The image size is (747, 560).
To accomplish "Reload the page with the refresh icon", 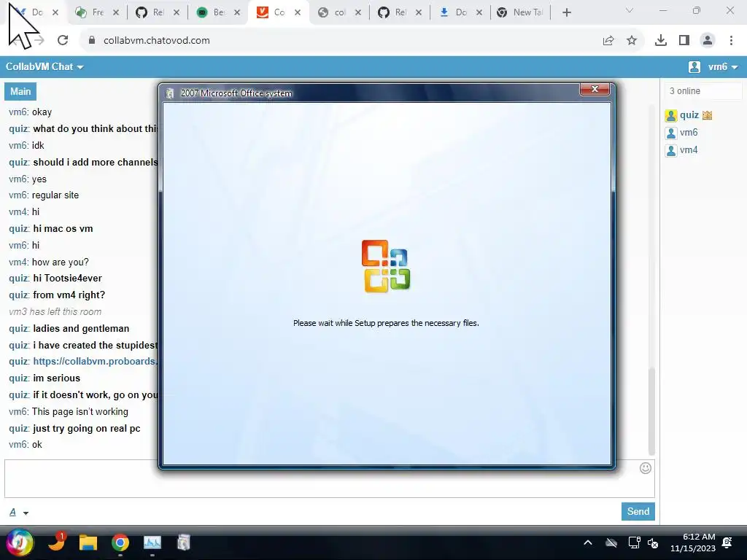I will coord(63,41).
